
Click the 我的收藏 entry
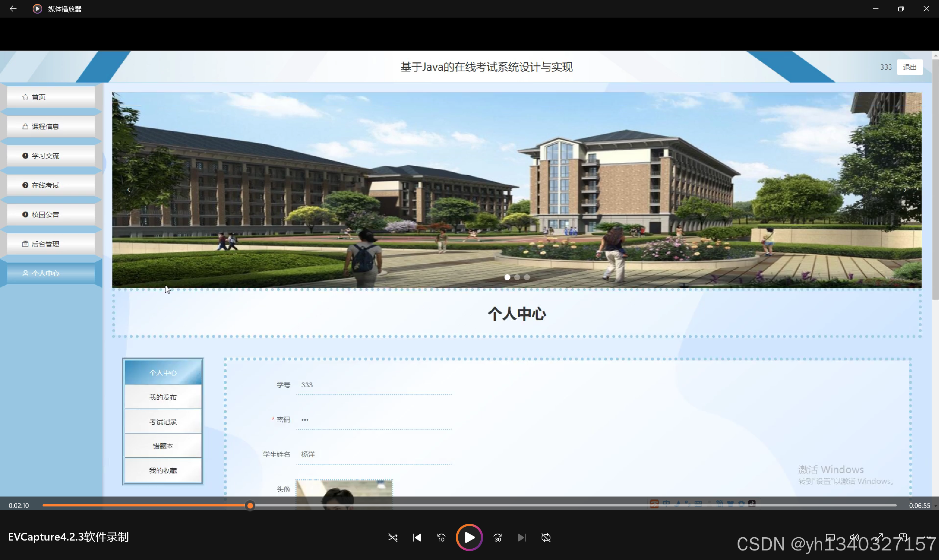(x=163, y=471)
